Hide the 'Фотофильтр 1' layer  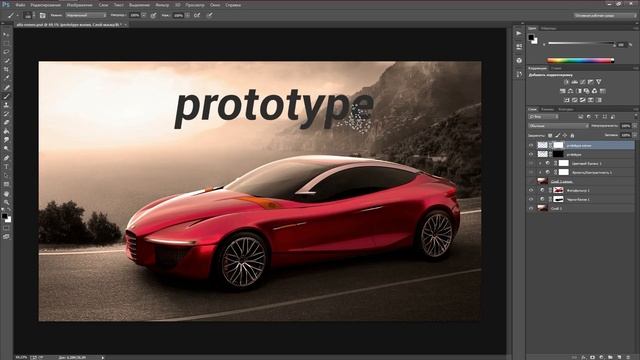tap(531, 190)
